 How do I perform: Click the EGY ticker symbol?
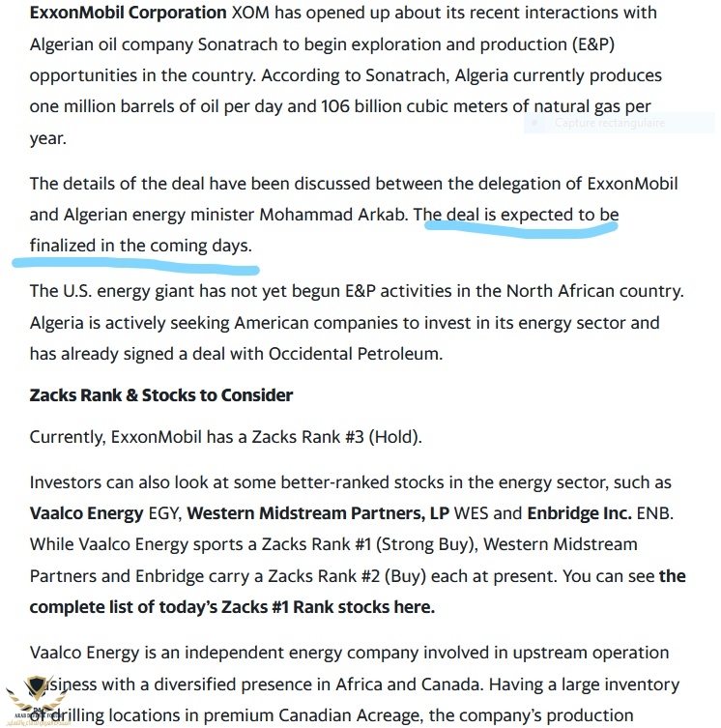(165, 513)
